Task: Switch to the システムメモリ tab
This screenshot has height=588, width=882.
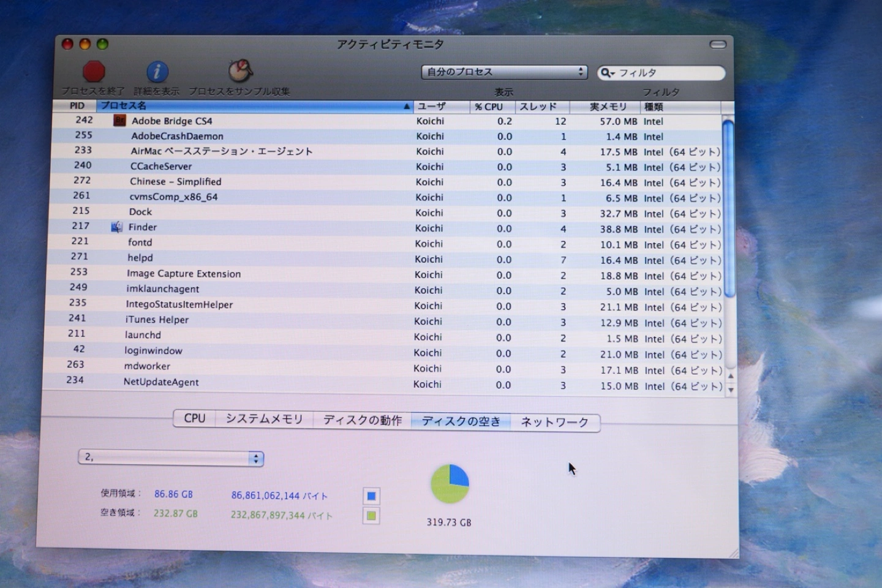Action: [x=264, y=419]
